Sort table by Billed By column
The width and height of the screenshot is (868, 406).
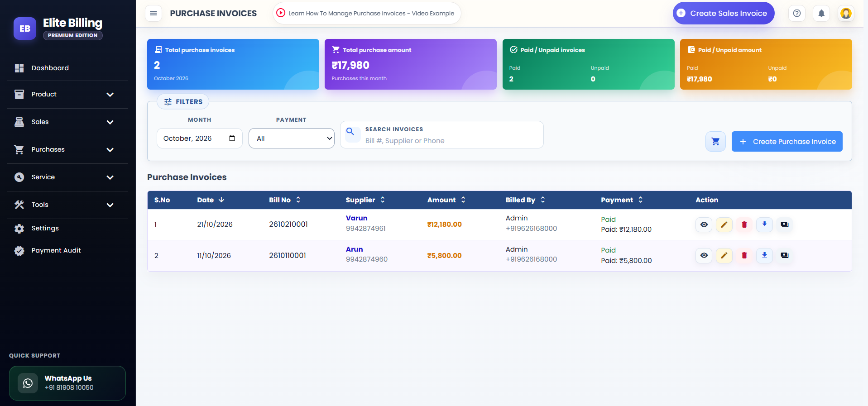coord(525,200)
